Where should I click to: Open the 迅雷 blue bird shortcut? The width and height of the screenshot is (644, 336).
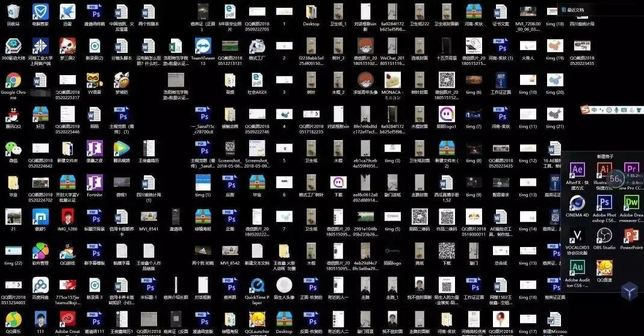coord(67,12)
